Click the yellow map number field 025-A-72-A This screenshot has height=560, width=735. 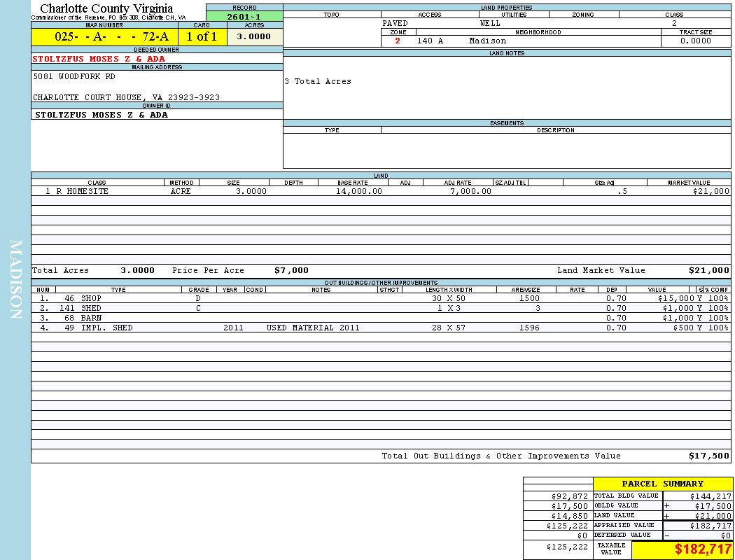pos(104,37)
